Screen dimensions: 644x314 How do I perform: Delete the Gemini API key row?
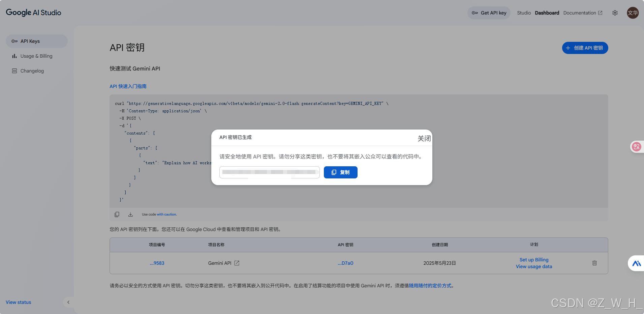(594, 263)
